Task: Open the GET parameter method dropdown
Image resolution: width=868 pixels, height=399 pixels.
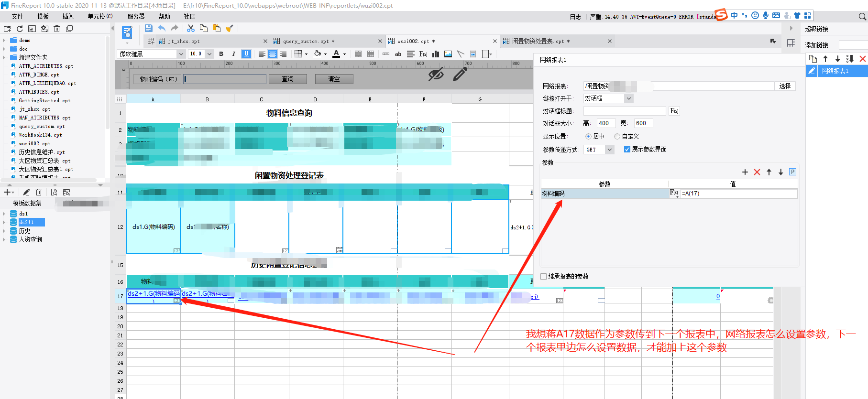Action: tap(610, 150)
